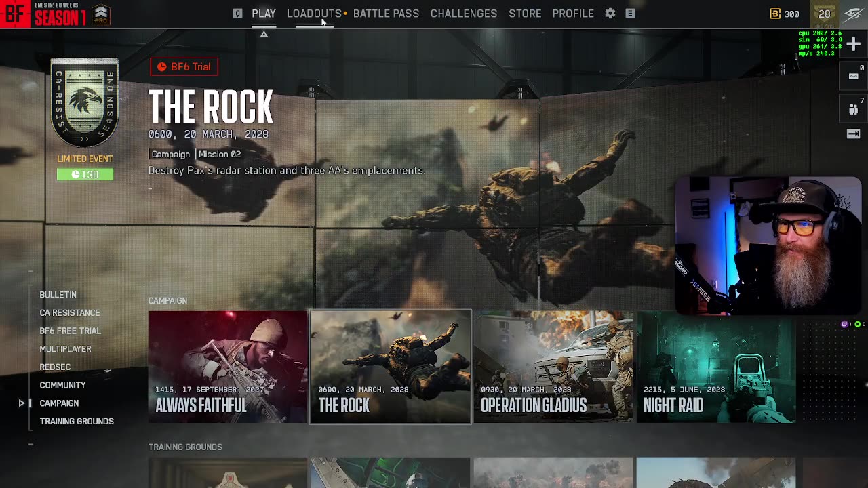
Task: Click the Q key prompt before PLAY
Action: [x=237, y=14]
